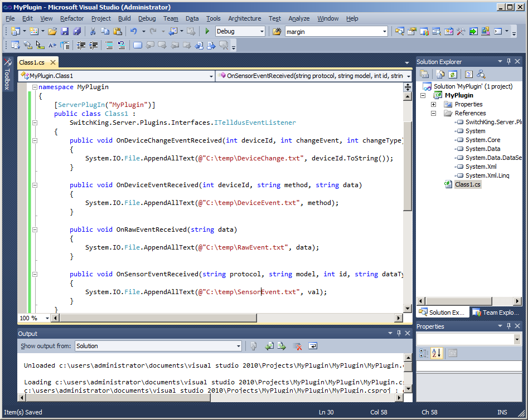Switch to the Team Explorer tab

point(496,312)
